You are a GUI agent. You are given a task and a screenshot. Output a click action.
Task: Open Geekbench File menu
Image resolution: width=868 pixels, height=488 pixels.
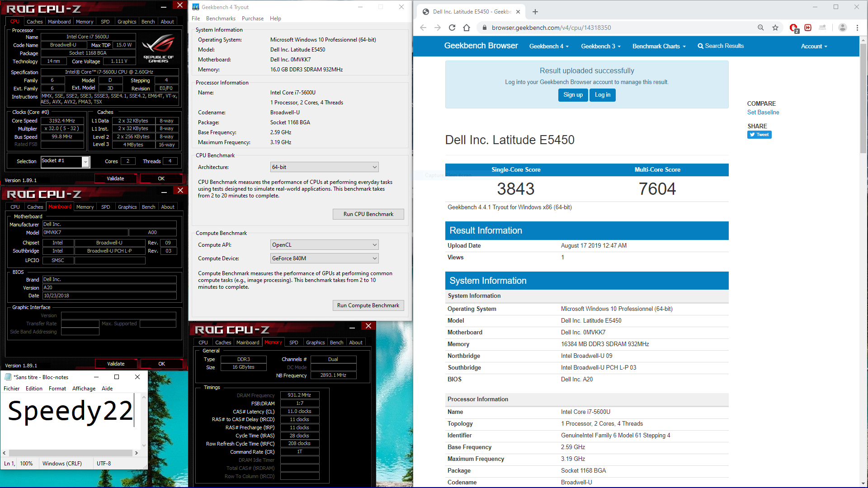click(196, 19)
